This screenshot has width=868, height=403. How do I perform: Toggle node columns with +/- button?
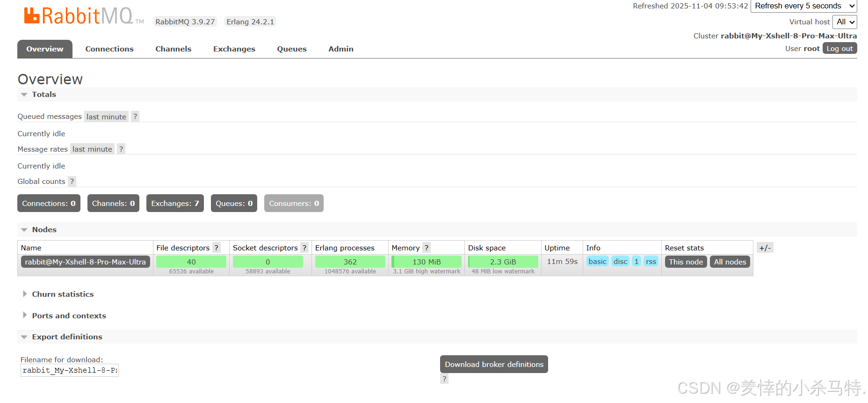tap(765, 248)
